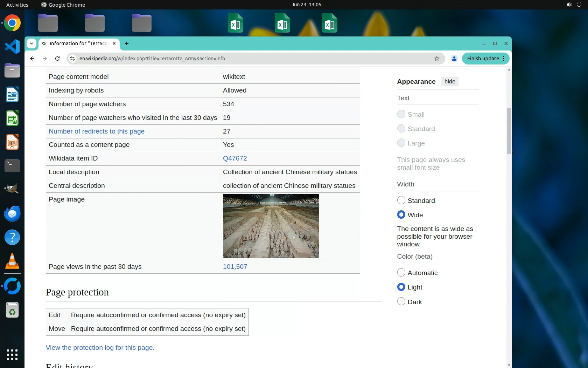588x368 pixels.
Task: Hide the Appearance panel
Action: (x=449, y=81)
